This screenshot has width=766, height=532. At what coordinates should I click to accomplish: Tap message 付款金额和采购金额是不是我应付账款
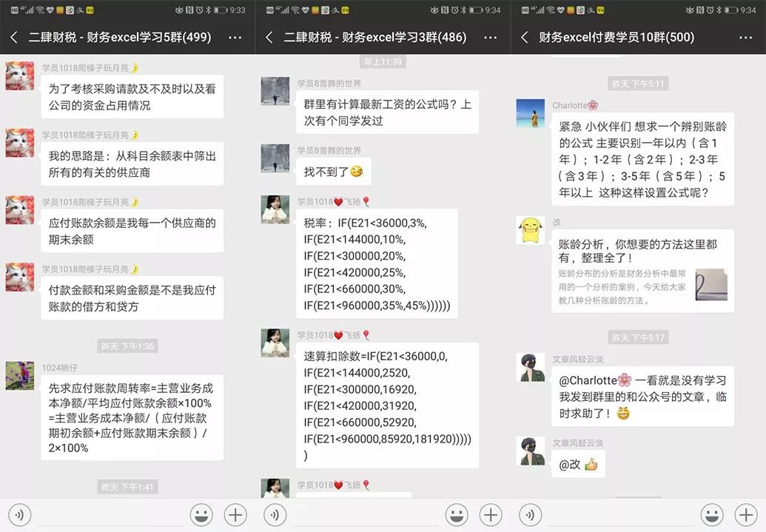[x=132, y=298]
